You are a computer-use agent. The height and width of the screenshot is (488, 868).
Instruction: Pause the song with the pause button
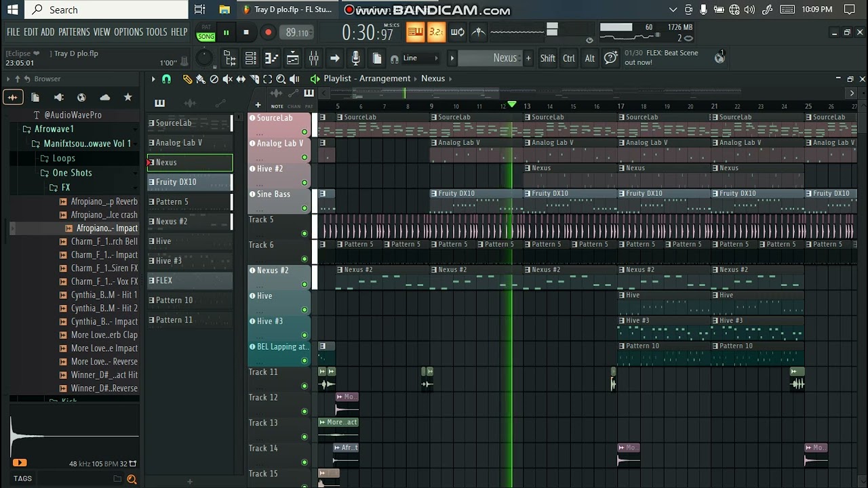pyautogui.click(x=226, y=32)
